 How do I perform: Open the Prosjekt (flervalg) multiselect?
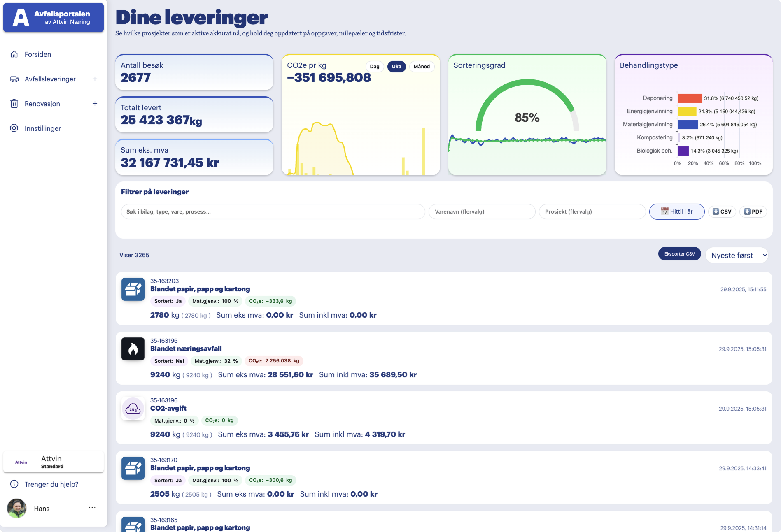pyautogui.click(x=592, y=211)
